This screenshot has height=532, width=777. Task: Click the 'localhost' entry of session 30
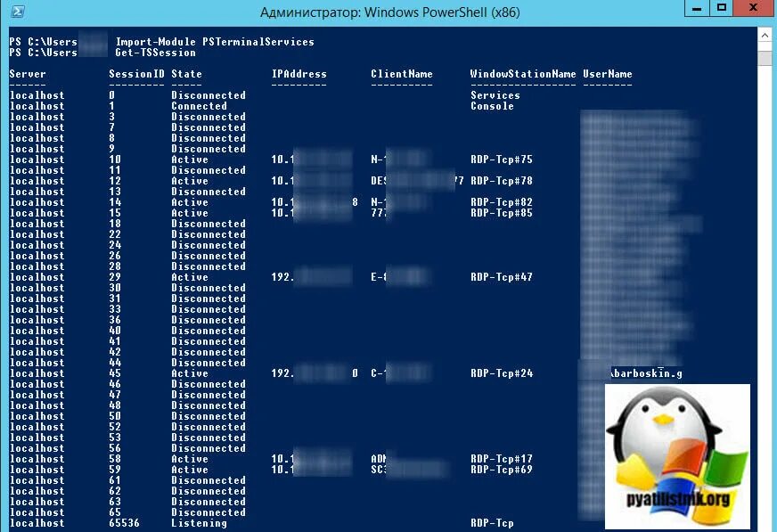[x=37, y=288]
